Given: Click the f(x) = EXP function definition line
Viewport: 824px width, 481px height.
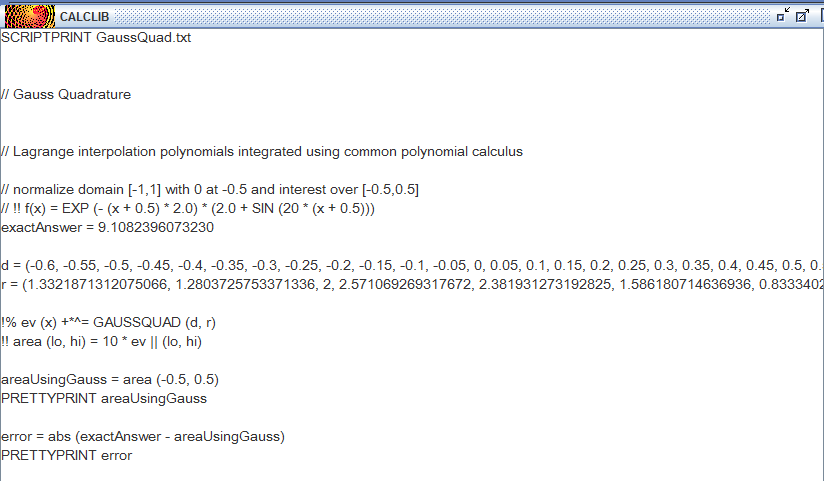Looking at the screenshot, I should coord(188,209).
